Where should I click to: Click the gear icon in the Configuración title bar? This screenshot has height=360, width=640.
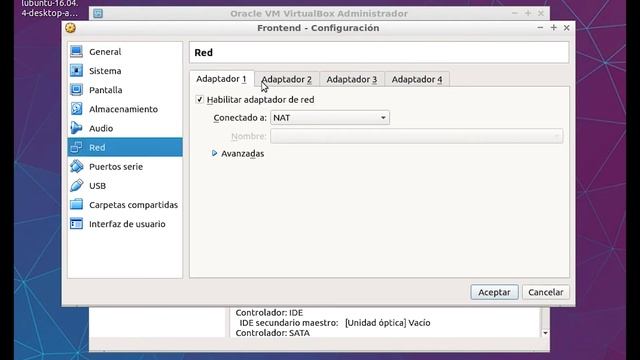point(71,28)
